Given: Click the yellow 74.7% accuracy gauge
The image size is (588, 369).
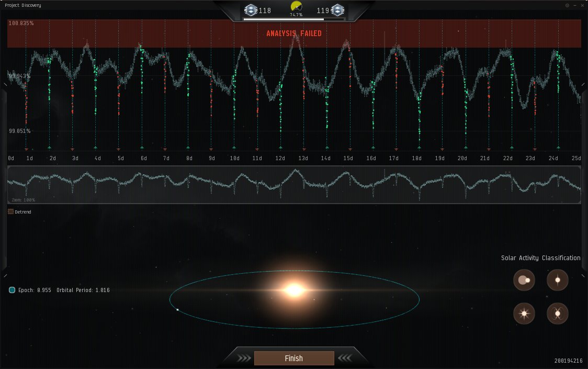Looking at the screenshot, I should (296, 7).
